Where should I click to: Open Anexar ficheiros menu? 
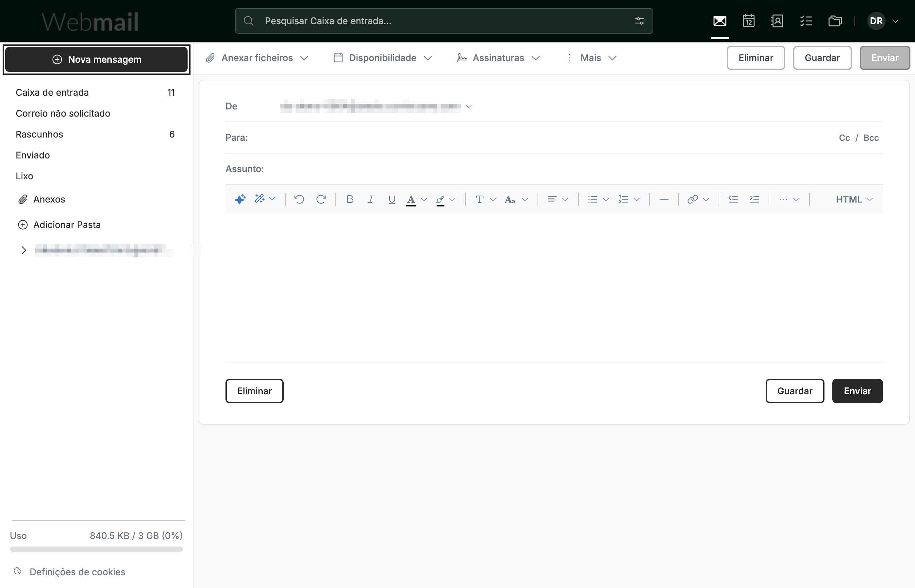(257, 58)
